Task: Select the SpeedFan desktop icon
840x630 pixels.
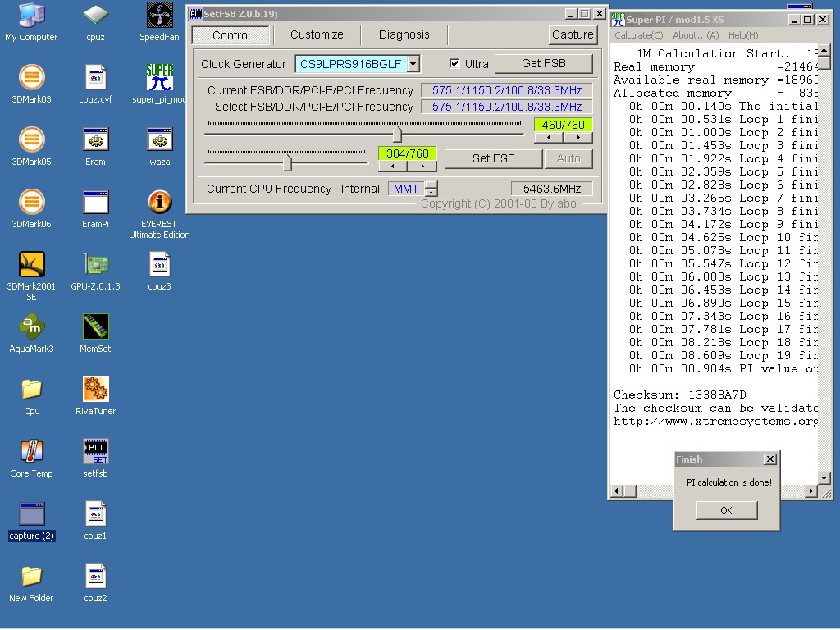Action: [159, 22]
